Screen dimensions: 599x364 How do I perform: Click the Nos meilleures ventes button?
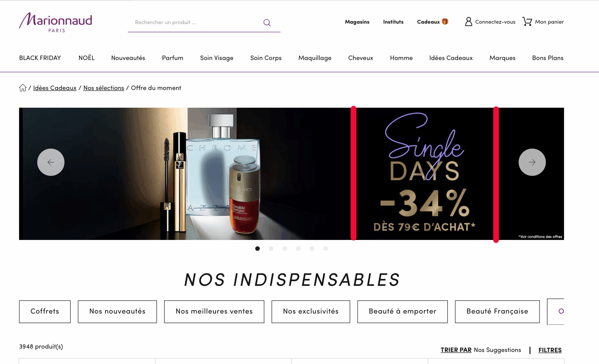[x=214, y=312]
